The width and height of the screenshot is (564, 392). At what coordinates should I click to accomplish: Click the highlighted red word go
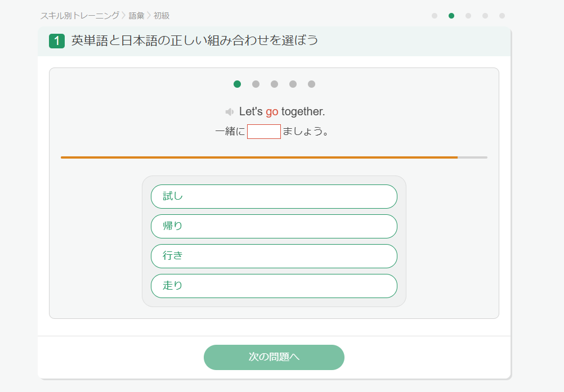click(272, 112)
